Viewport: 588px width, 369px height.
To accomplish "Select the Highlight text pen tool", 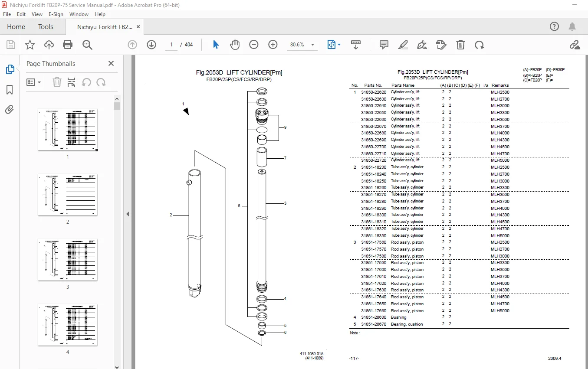I will coord(403,45).
